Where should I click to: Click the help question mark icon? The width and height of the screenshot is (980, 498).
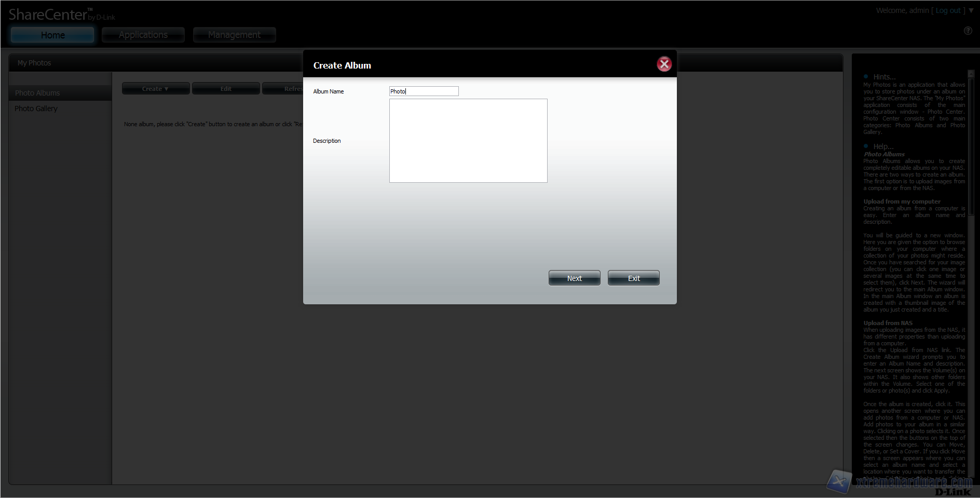[x=968, y=31]
